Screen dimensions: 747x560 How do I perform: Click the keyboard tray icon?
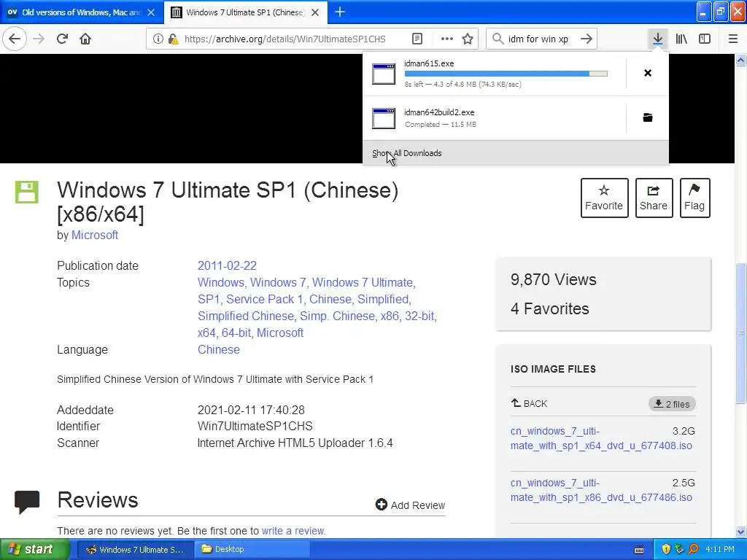[639, 550]
